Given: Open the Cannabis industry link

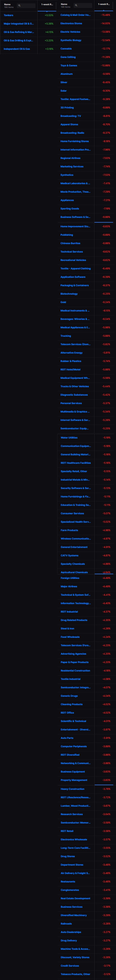Looking at the screenshot, I should (x=66, y=49).
